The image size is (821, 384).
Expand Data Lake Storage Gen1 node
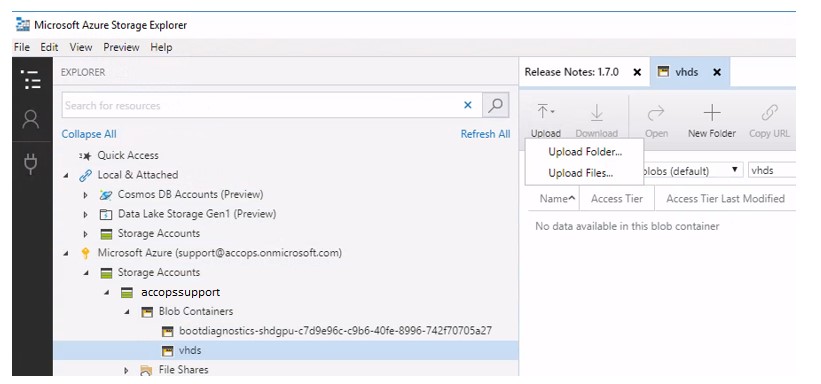tap(86, 214)
